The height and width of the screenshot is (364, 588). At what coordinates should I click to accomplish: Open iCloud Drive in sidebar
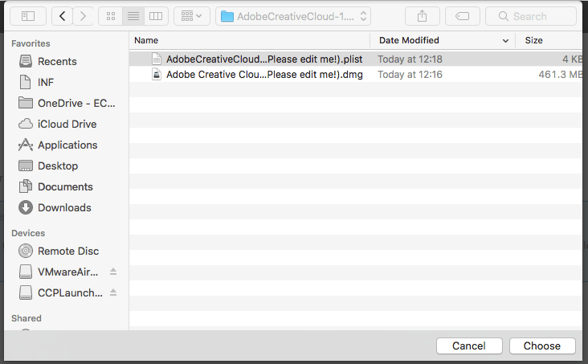67,125
